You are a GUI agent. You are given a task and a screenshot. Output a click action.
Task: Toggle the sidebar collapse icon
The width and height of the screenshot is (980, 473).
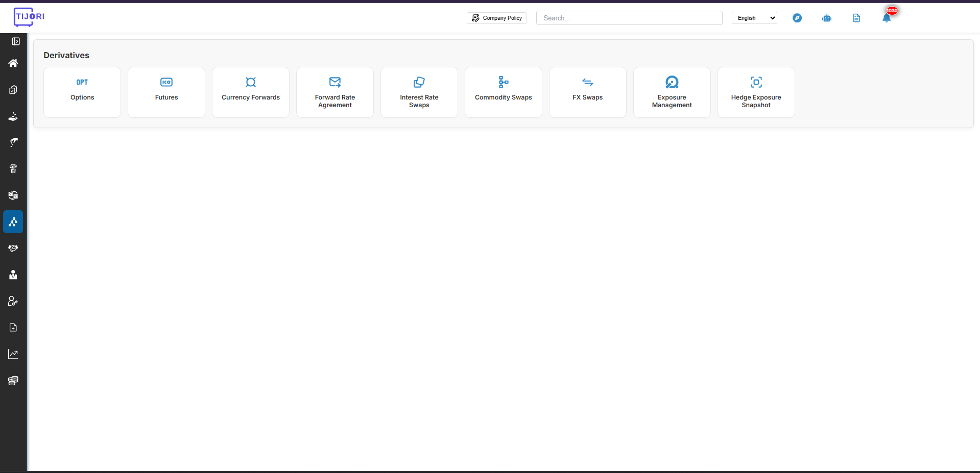[x=15, y=41]
